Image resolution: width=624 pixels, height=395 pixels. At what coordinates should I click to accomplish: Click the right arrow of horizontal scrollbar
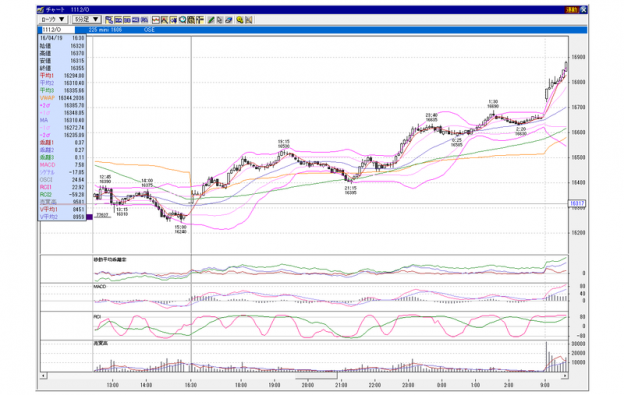point(565,376)
